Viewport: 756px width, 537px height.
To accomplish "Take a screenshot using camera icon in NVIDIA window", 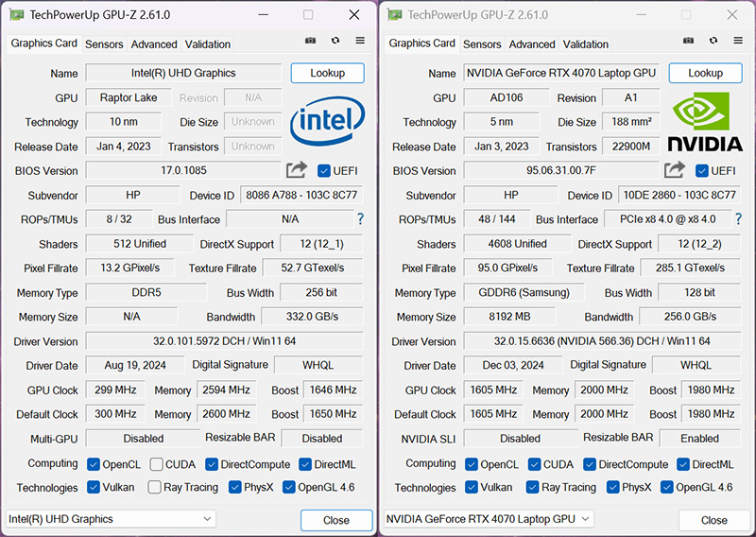I will coord(689,41).
